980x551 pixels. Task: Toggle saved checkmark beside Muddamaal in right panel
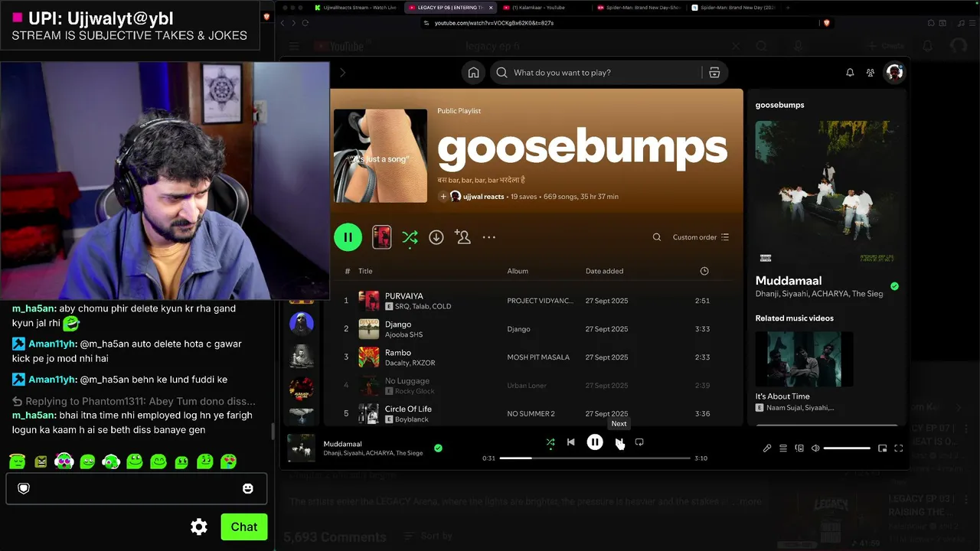[x=894, y=286]
